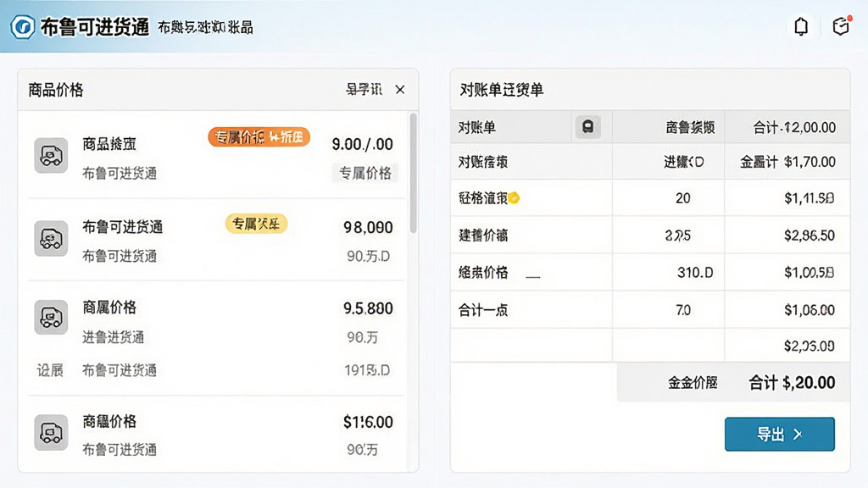This screenshot has width=868, height=488.
Task: Click the 布鲁可进货通 app title text
Action: point(95,26)
